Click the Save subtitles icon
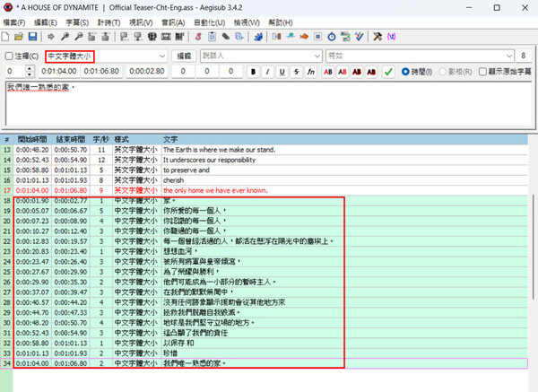538x392 pixels. 32,37
